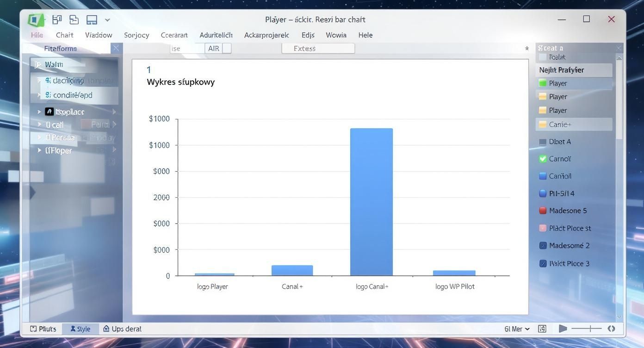Click the Extess button
The height and width of the screenshot is (348, 644).
coord(318,49)
